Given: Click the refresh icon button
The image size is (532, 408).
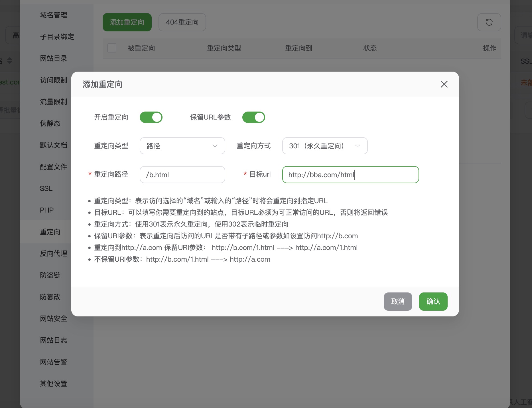Looking at the screenshot, I should [x=489, y=22].
